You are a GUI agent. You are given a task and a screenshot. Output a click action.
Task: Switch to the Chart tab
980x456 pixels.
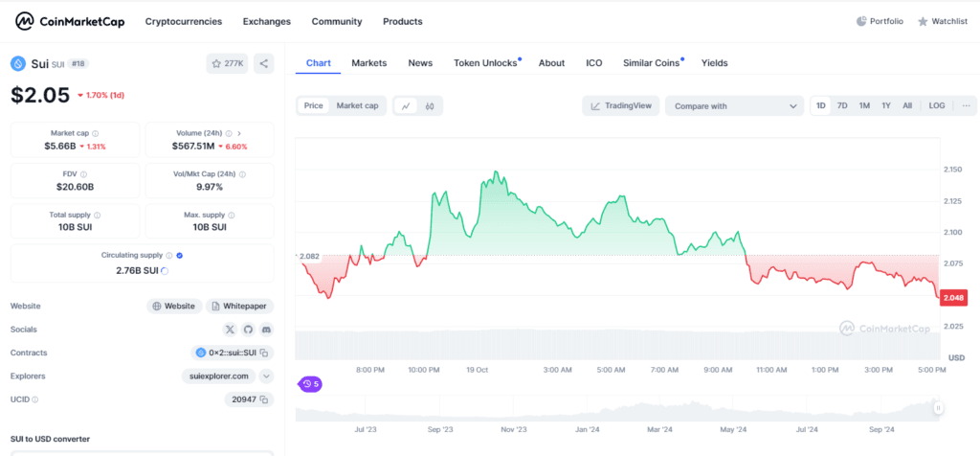[x=318, y=62]
